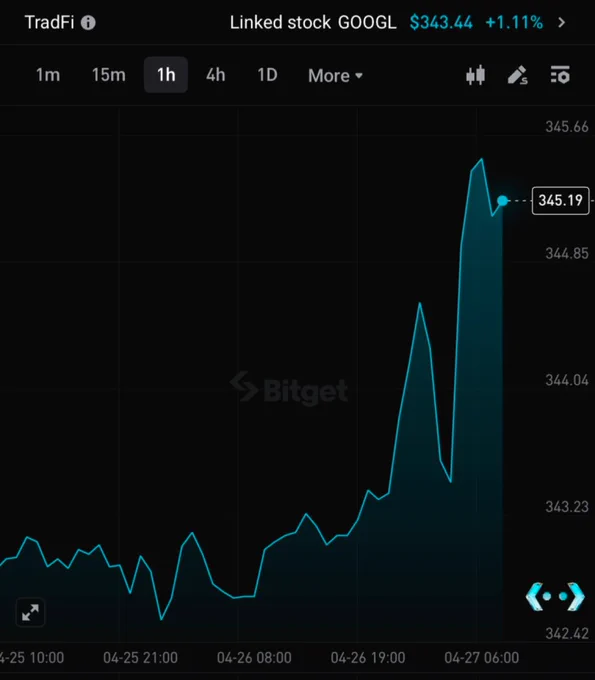The height and width of the screenshot is (680, 595).
Task: Open the More timeframes dropdown
Action: [x=335, y=76]
